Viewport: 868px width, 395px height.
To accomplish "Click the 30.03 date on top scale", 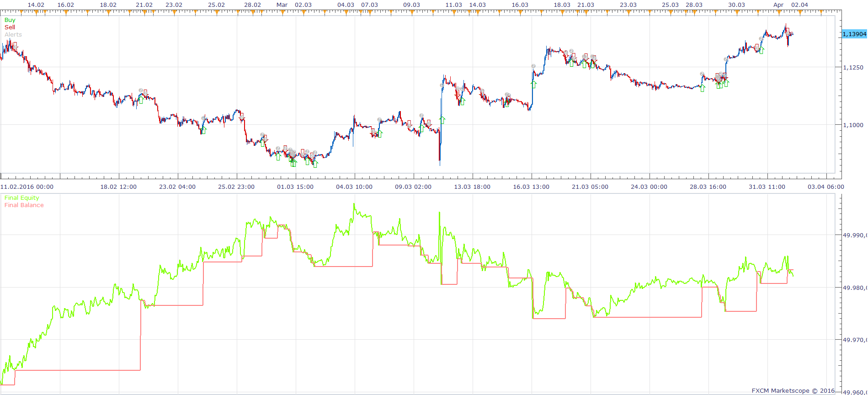I will click(736, 5).
